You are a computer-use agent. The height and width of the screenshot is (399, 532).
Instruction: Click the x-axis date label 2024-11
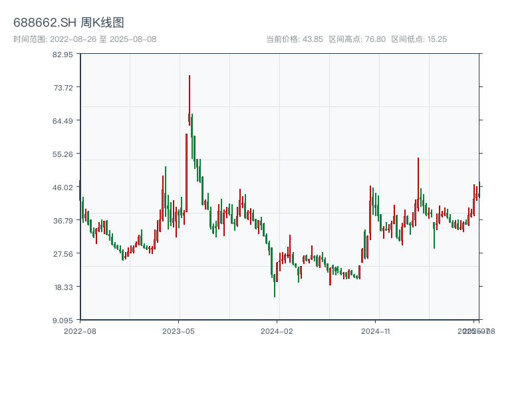click(x=376, y=331)
